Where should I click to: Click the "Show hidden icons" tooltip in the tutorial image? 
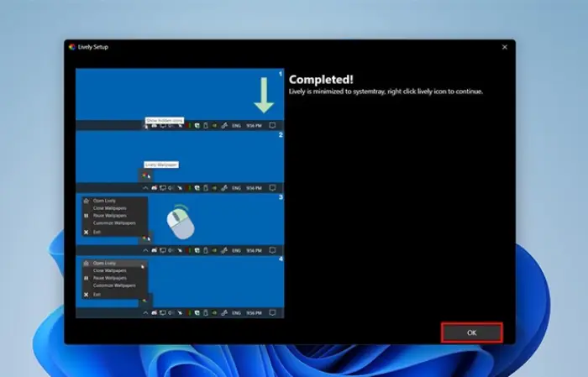tap(165, 120)
